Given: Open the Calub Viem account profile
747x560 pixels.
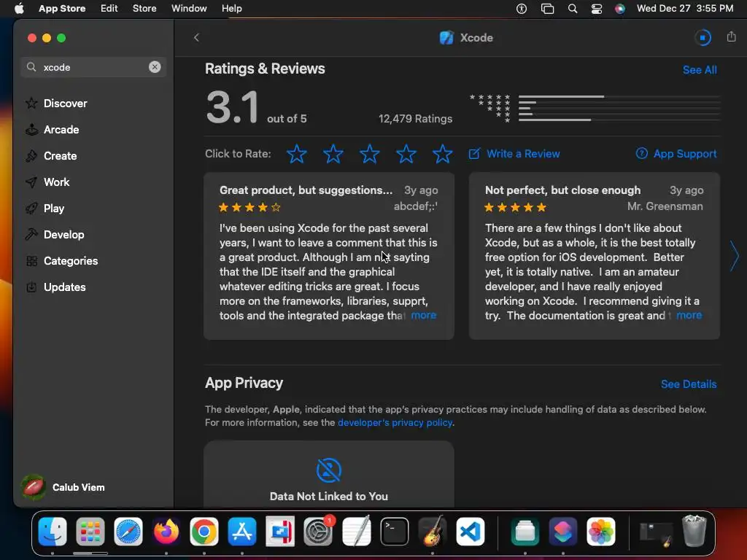Looking at the screenshot, I should tap(63, 487).
